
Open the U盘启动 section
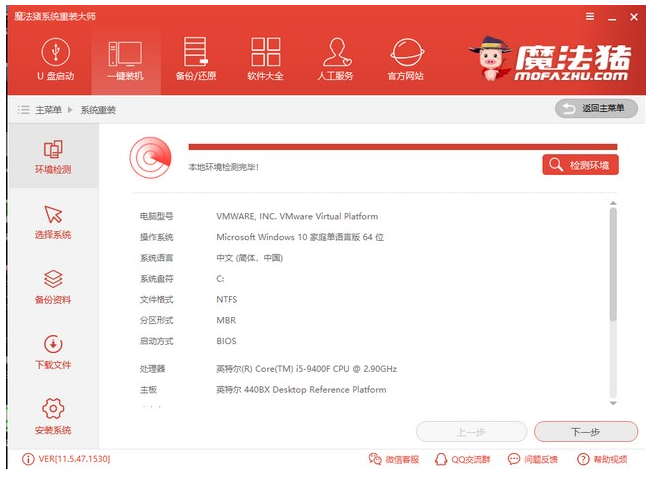pyautogui.click(x=55, y=59)
